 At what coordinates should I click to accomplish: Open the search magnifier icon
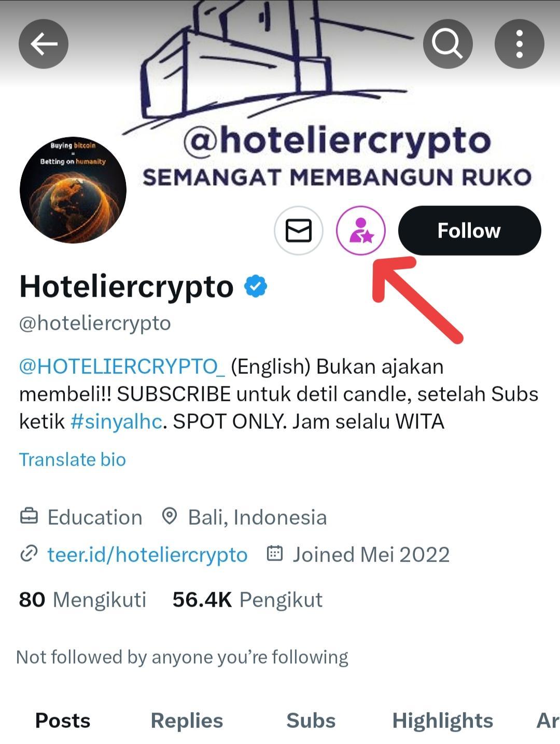[x=447, y=44]
